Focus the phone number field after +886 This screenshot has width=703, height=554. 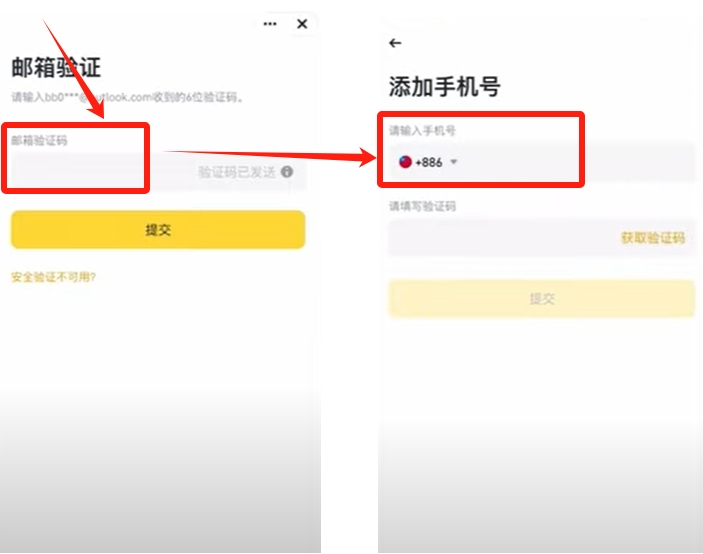(576, 162)
